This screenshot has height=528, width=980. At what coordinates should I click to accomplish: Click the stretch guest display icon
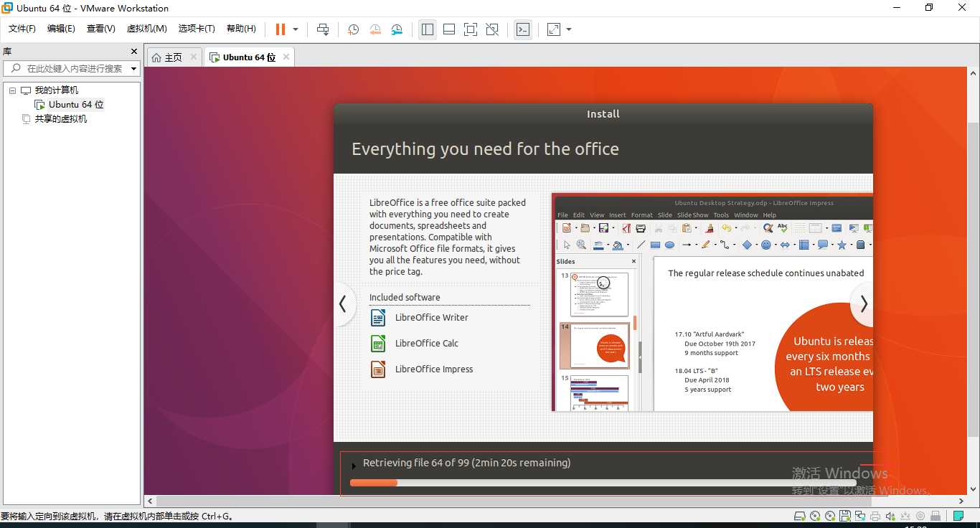(x=554, y=29)
